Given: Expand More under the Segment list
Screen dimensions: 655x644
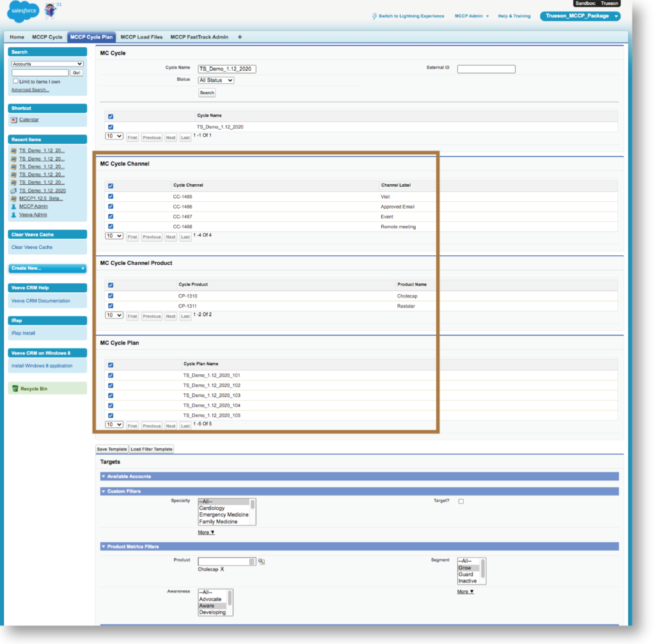Looking at the screenshot, I should tap(466, 592).
